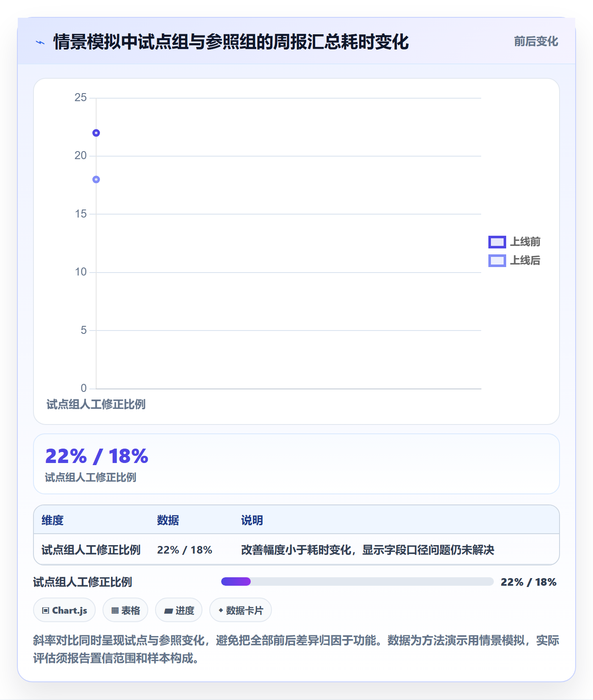The image size is (593, 700).
Task: Click the 维度 column header
Action: [x=53, y=520]
